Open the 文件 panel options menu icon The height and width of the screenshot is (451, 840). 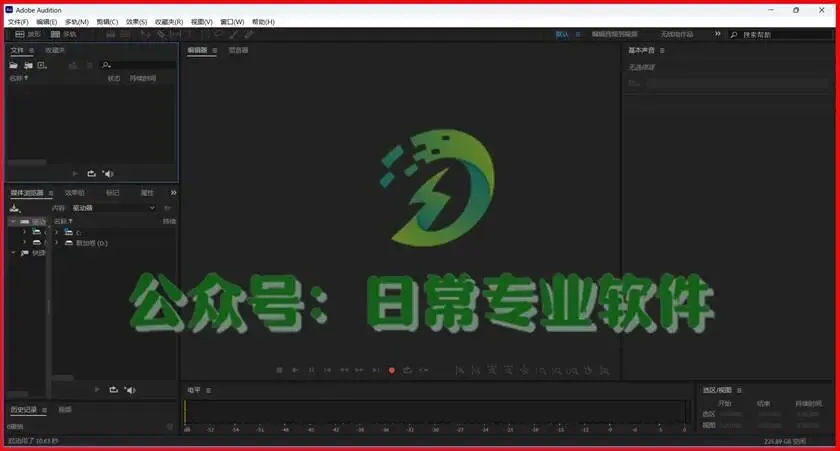(x=32, y=50)
